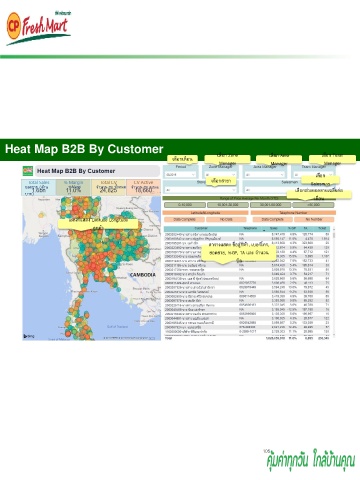The width and height of the screenshot is (360, 480).
Task: Select the % Margin summary card
Action: [73, 187]
